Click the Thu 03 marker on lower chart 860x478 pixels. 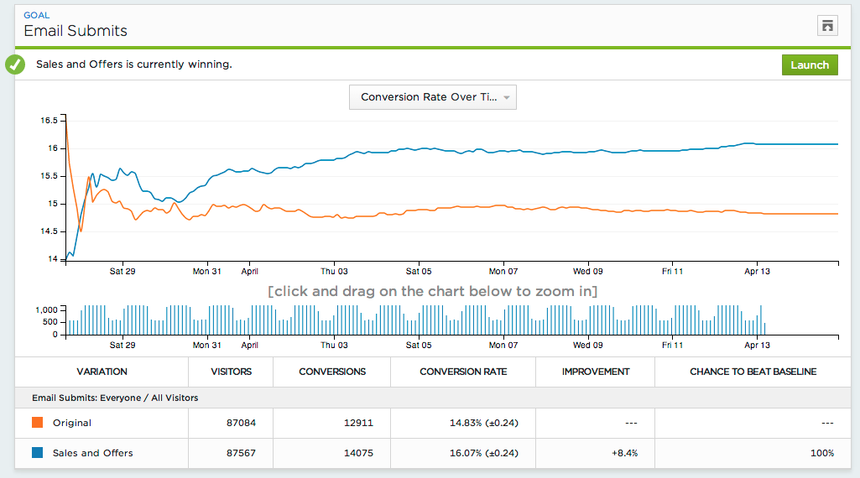pos(334,345)
